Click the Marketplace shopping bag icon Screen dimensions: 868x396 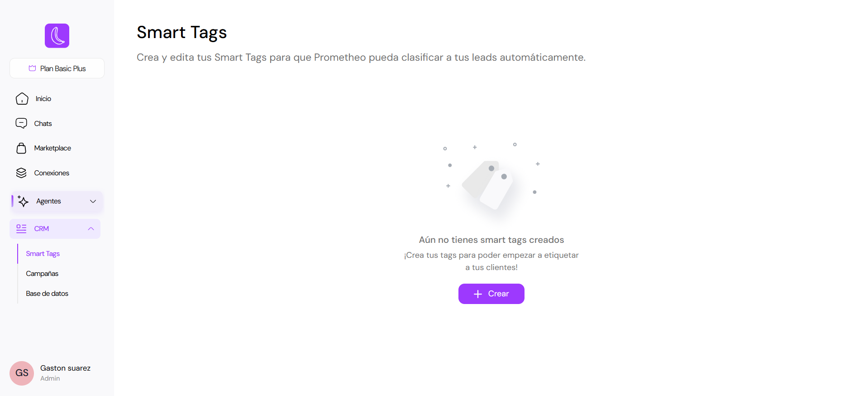(21, 148)
